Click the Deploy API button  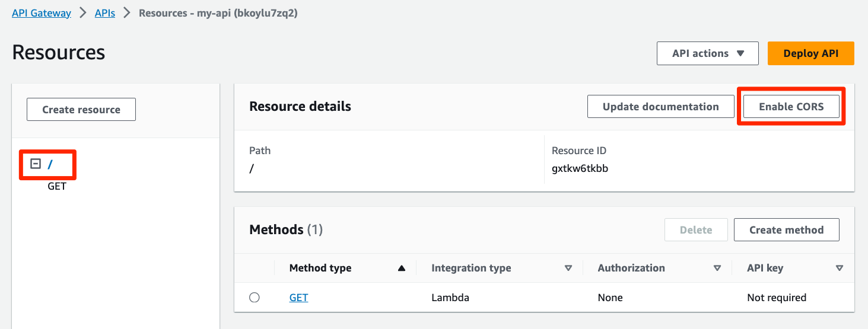click(x=810, y=53)
